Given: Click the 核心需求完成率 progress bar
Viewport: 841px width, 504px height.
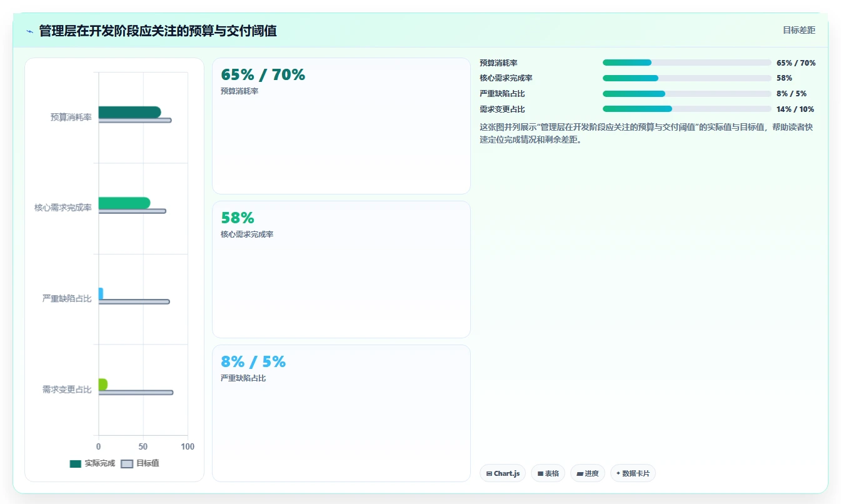Looking at the screenshot, I should [687, 78].
